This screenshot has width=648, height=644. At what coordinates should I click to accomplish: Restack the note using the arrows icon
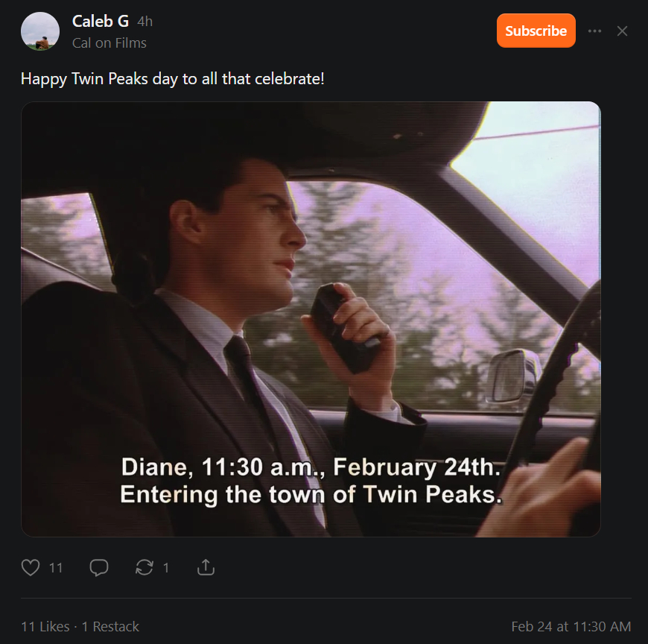(144, 567)
